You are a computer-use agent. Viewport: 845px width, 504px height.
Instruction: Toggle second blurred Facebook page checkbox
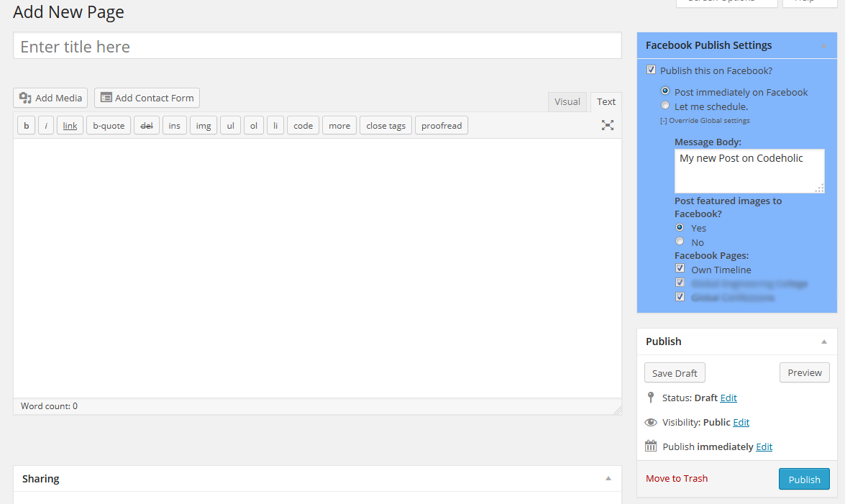pyautogui.click(x=680, y=283)
